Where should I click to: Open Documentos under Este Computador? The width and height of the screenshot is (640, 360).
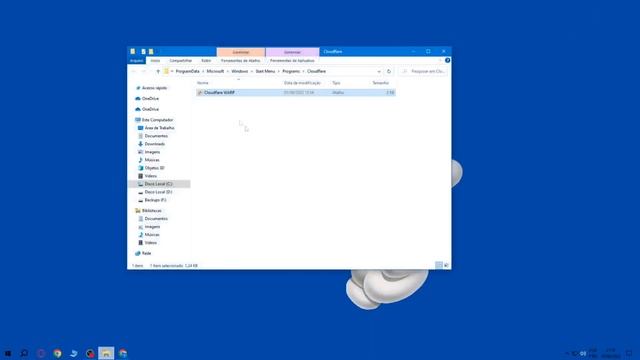tap(156, 136)
